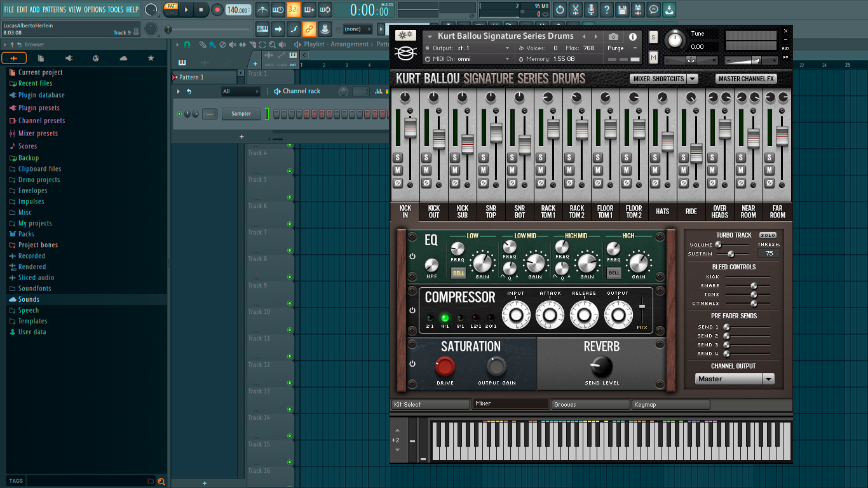Open the OPTIONS menu

pyautogui.click(x=95, y=10)
